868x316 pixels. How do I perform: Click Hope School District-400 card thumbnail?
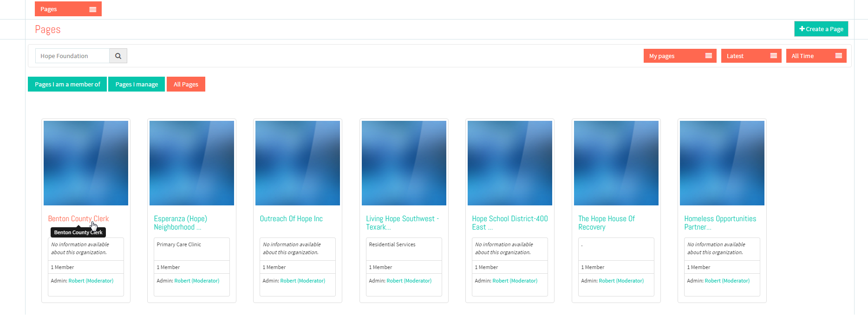coord(510,163)
